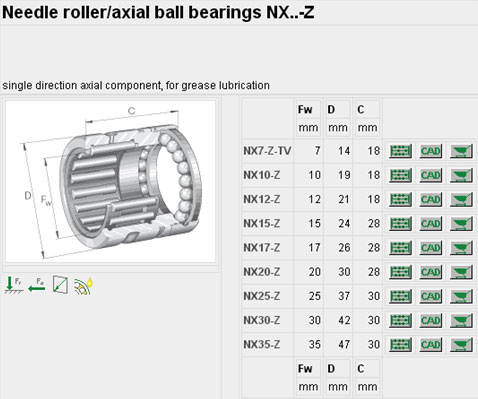Click the grease lubrication bearing icon
This screenshot has width=478, height=399.
tap(83, 286)
